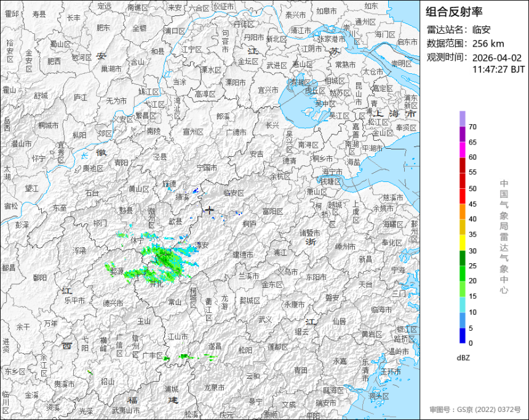
Task: Click the 安吉 map label
Action: point(257,154)
